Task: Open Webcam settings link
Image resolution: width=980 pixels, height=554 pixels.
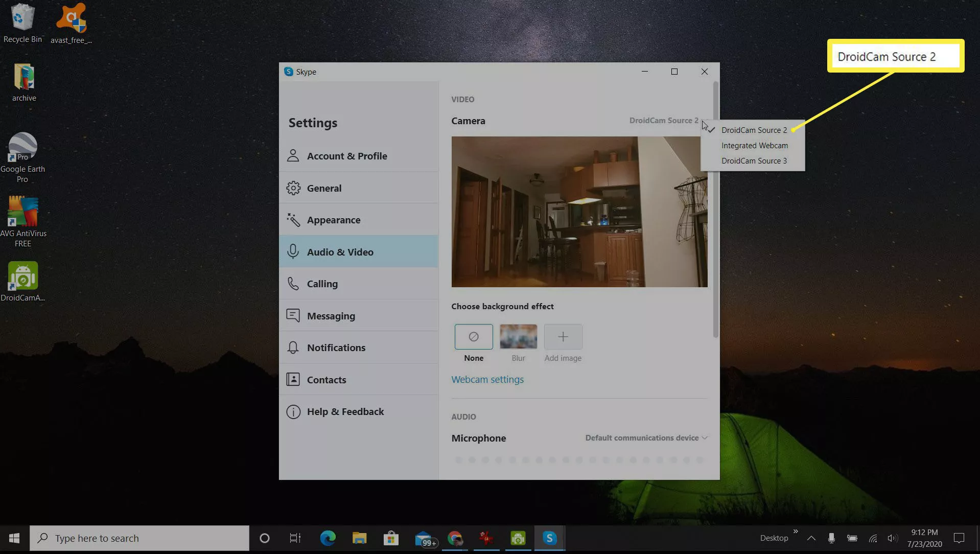Action: (487, 380)
